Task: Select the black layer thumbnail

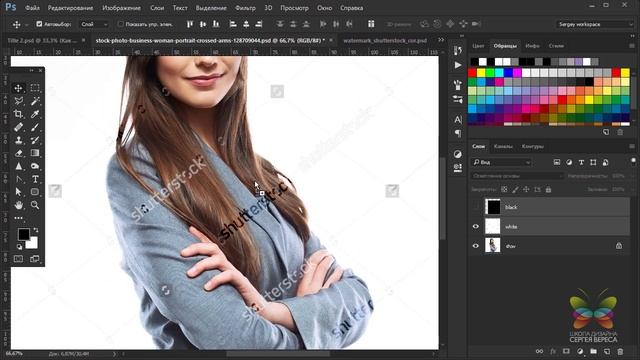Action: point(493,207)
